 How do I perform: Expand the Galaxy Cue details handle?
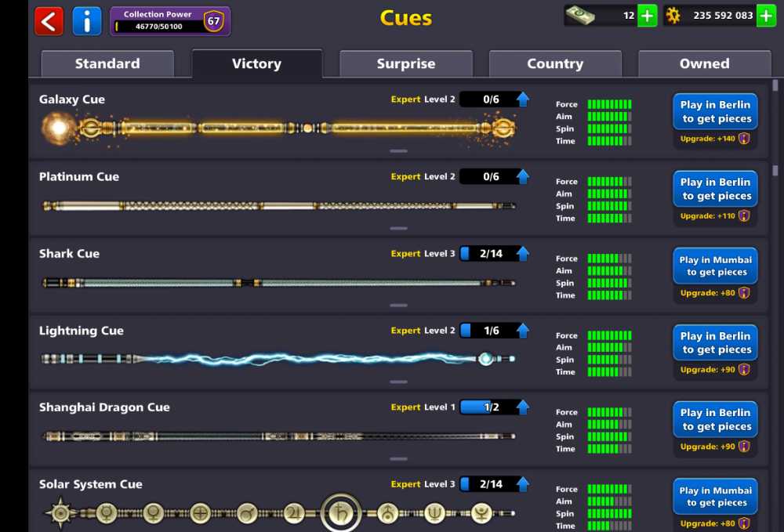click(398, 151)
